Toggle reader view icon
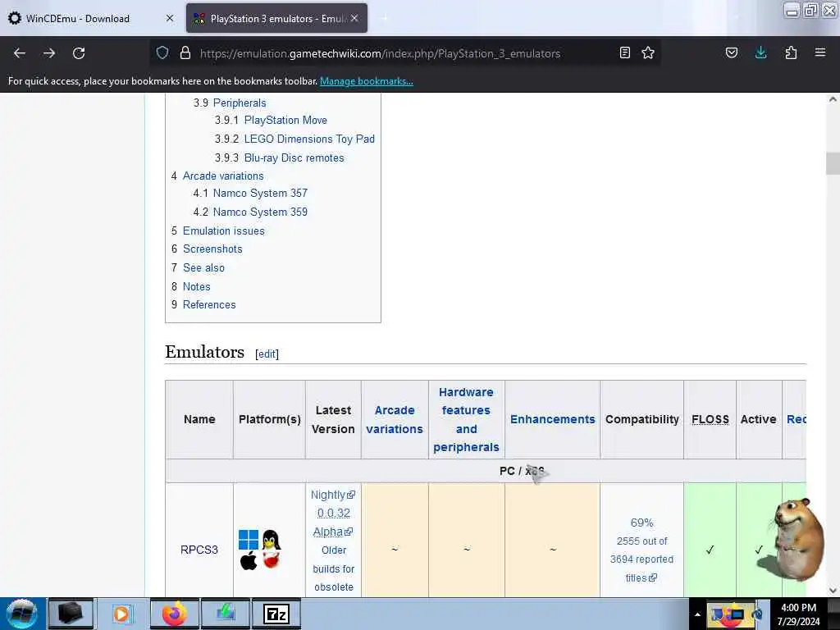 (624, 52)
